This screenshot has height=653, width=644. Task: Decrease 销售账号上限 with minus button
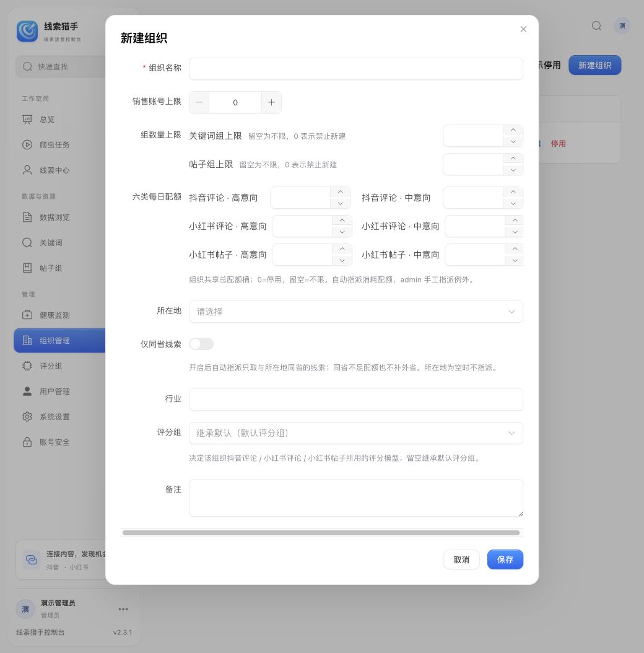tap(199, 102)
